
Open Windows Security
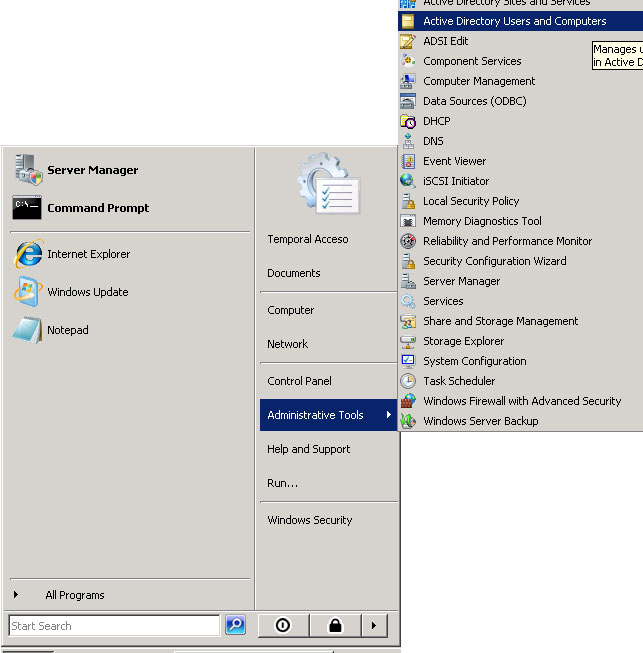pos(310,520)
